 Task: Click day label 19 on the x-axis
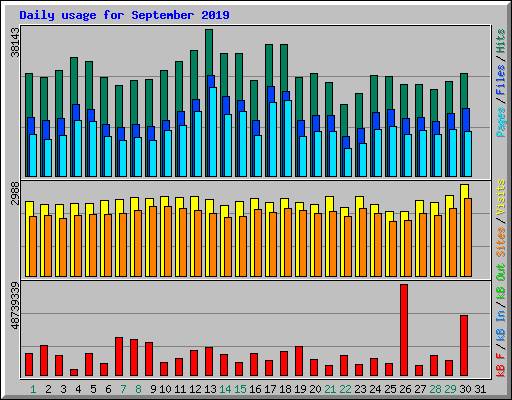[300, 389]
